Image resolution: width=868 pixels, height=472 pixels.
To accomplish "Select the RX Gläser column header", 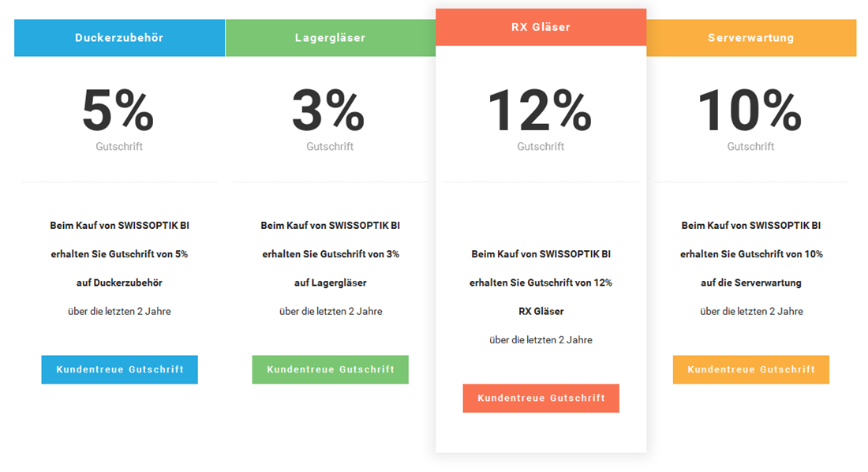I will pyautogui.click(x=541, y=27).
